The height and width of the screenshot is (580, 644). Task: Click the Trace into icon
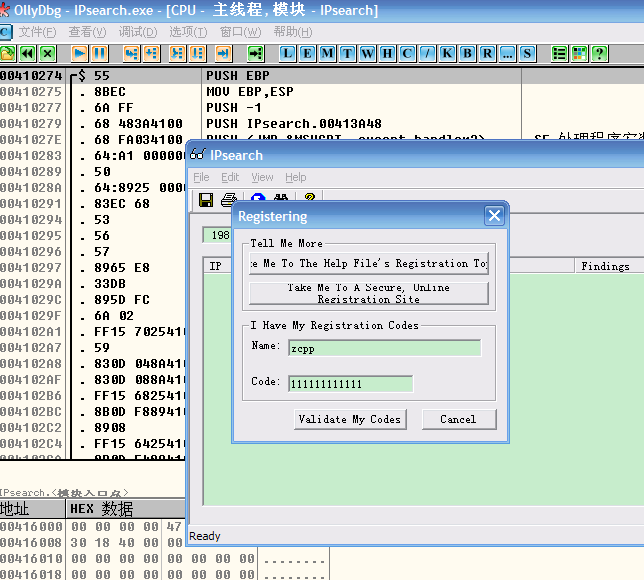(177, 54)
